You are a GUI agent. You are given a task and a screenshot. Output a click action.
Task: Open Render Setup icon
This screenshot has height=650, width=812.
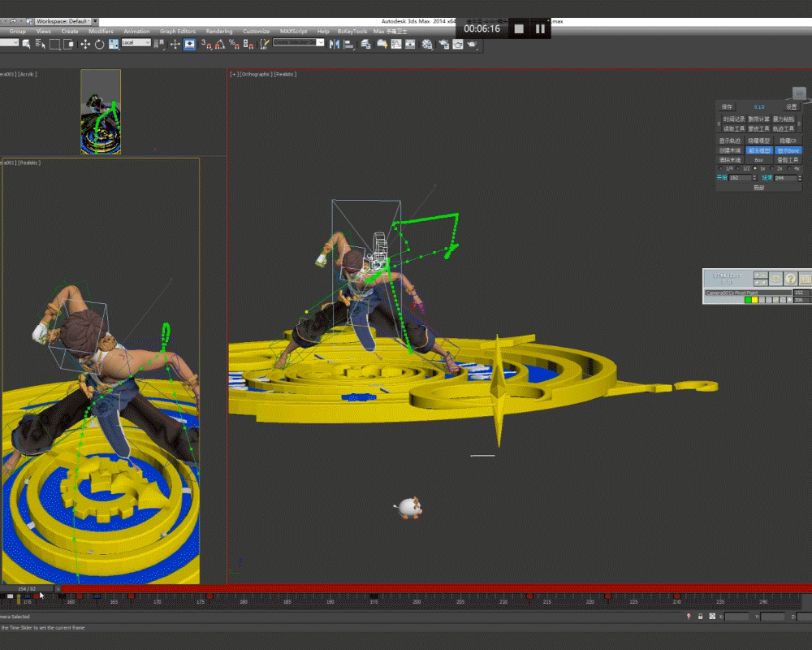coord(444,45)
